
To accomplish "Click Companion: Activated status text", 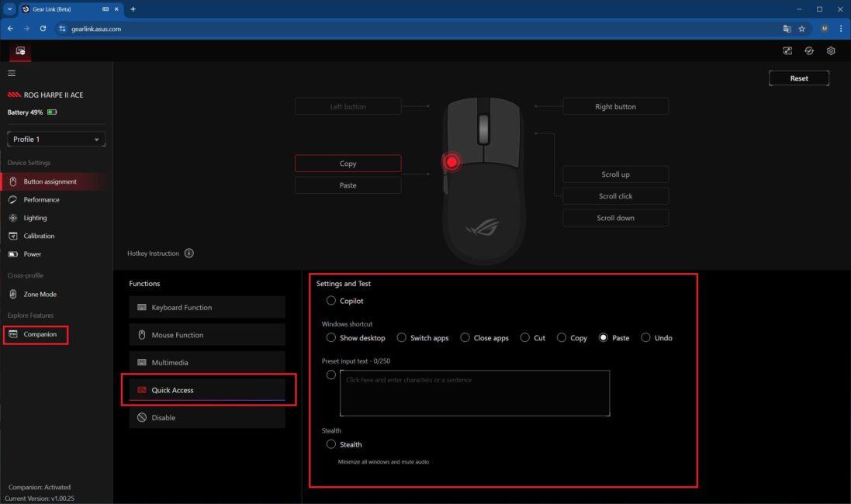I will (40, 487).
